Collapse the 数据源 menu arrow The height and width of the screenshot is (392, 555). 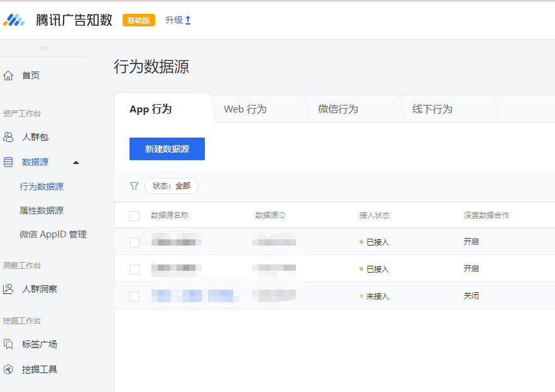pos(76,163)
